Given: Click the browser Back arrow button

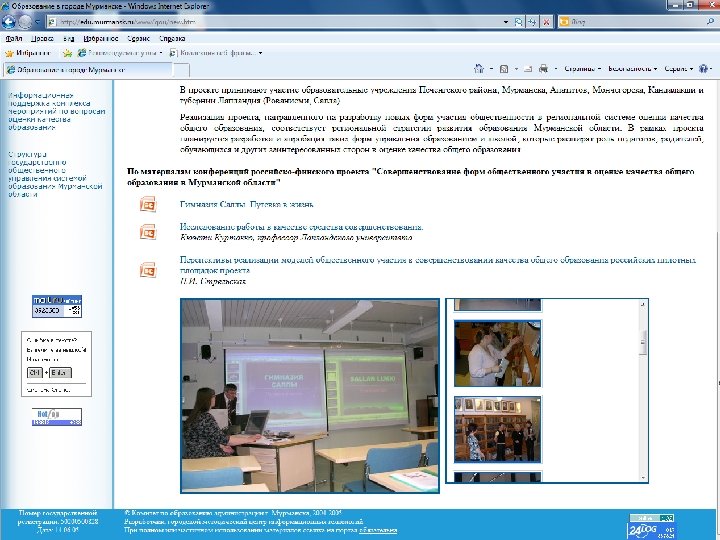Looking at the screenshot, I should (8, 22).
